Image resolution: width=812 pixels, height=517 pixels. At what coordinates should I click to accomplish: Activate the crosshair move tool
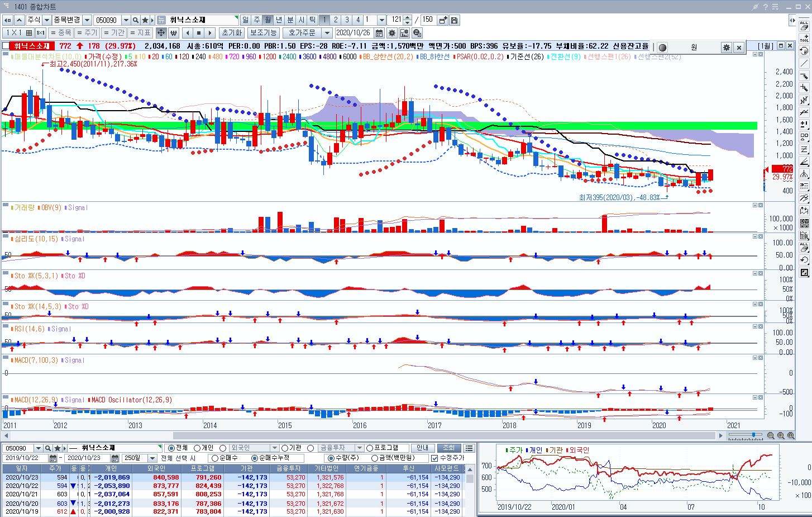pos(161,33)
